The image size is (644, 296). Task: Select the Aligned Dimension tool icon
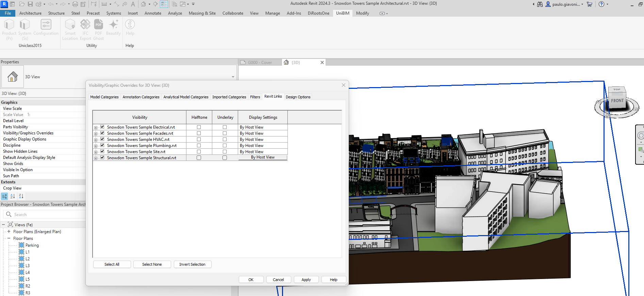(x=116, y=4)
